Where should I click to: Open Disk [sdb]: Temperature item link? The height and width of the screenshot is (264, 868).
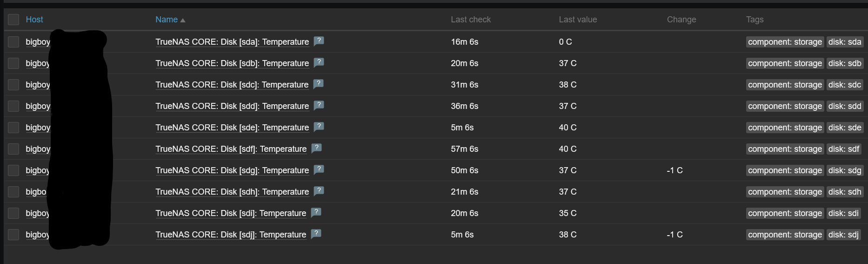[232, 63]
